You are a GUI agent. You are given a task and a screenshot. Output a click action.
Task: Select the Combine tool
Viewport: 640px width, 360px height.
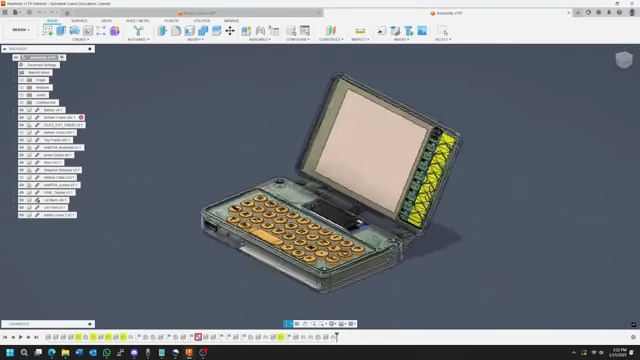point(203,31)
